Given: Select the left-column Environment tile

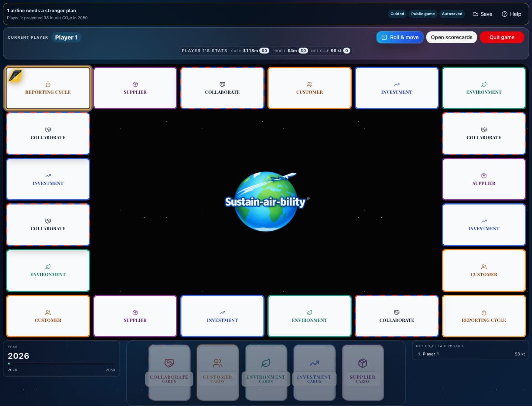Looking at the screenshot, I should [48, 271].
